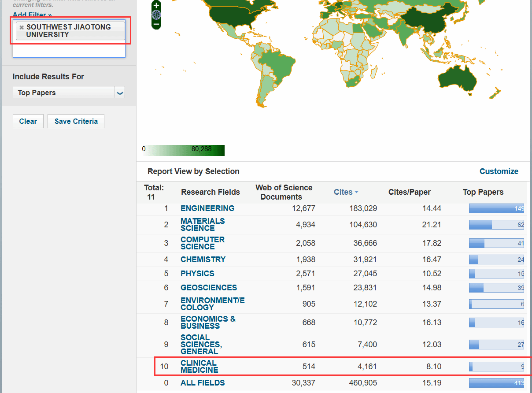Click the Add Filter link
Viewport: 532px width, 393px height.
32,15
